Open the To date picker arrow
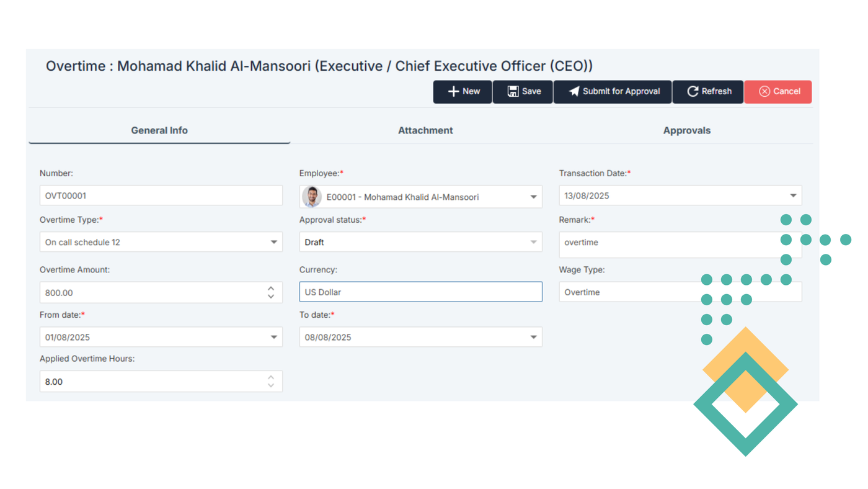 pos(533,337)
